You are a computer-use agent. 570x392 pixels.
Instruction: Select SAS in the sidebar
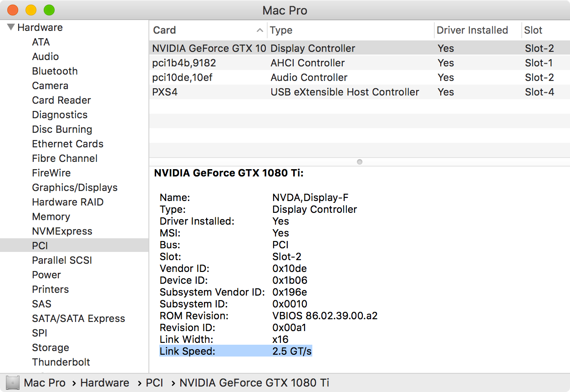point(41,304)
